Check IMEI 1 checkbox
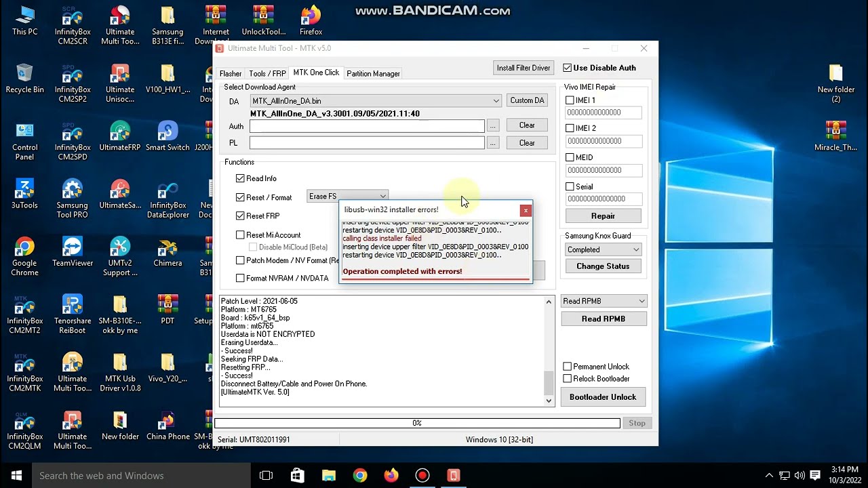This screenshot has width=868, height=488. click(x=570, y=100)
